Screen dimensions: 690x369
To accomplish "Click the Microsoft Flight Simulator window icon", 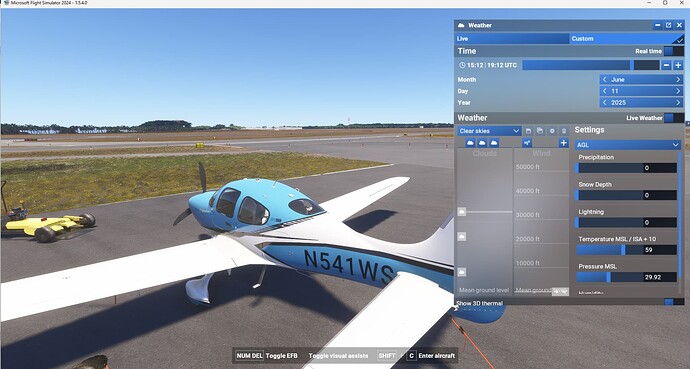I will [6, 3].
